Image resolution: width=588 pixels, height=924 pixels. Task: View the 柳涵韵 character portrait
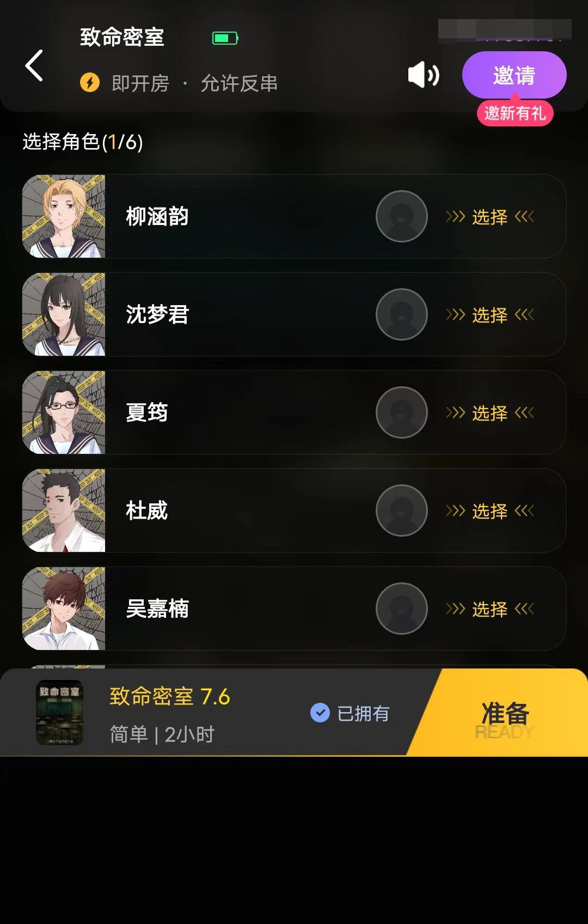coord(64,216)
